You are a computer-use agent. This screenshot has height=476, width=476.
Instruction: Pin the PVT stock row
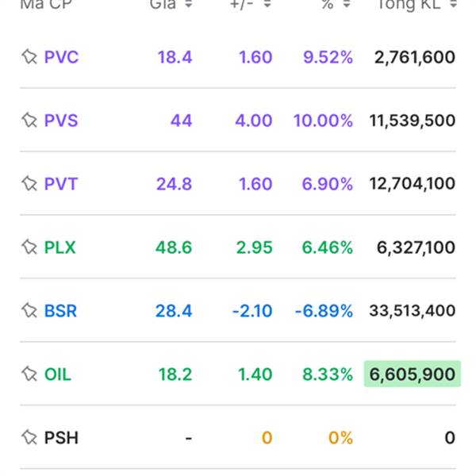click(29, 184)
